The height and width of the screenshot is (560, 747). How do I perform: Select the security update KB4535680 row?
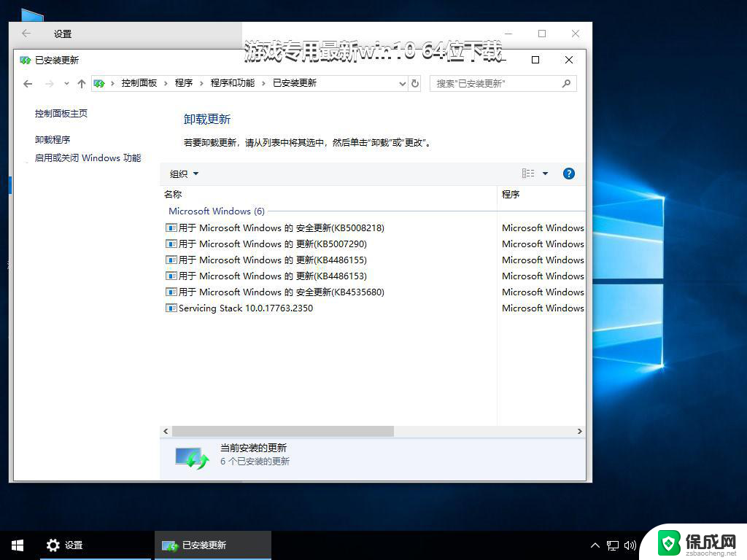[x=374, y=292]
